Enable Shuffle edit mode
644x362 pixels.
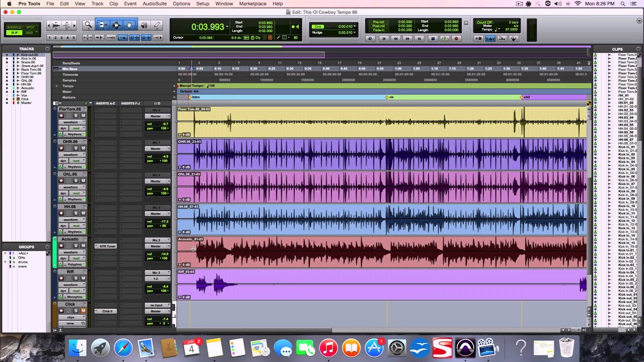pyautogui.click(x=15, y=27)
